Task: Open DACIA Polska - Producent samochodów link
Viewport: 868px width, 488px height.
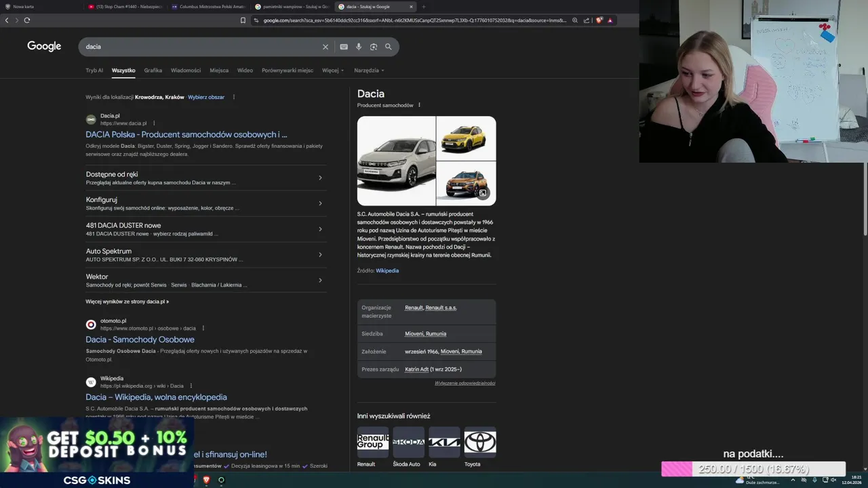Action: [186, 134]
